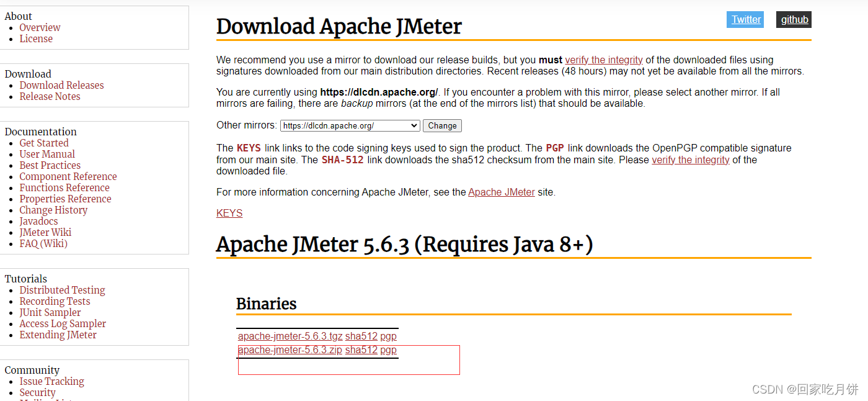Expand the Other mirrors dropdown
The height and width of the screenshot is (401, 868).
pos(350,125)
